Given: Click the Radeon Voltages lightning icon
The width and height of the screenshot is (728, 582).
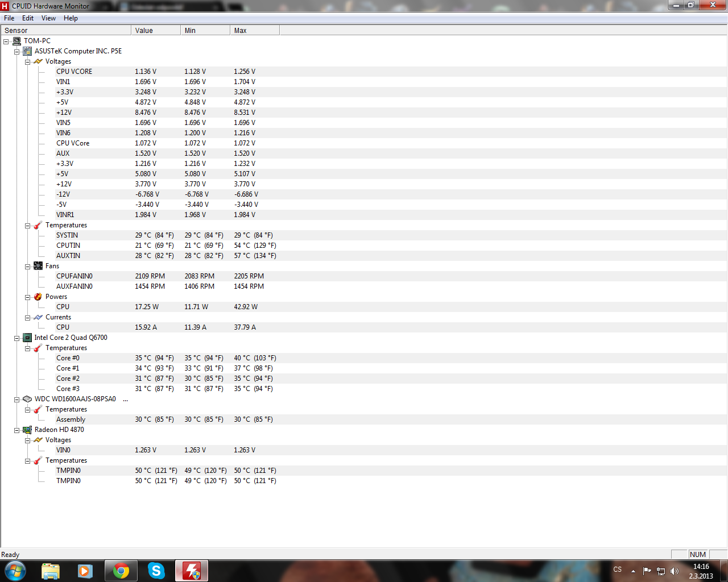Looking at the screenshot, I should (x=38, y=440).
